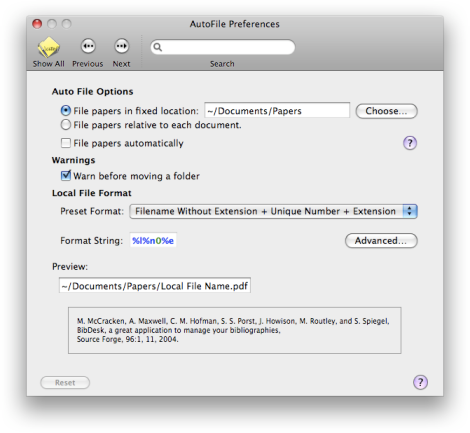Click the Preview path field

pyautogui.click(x=155, y=286)
